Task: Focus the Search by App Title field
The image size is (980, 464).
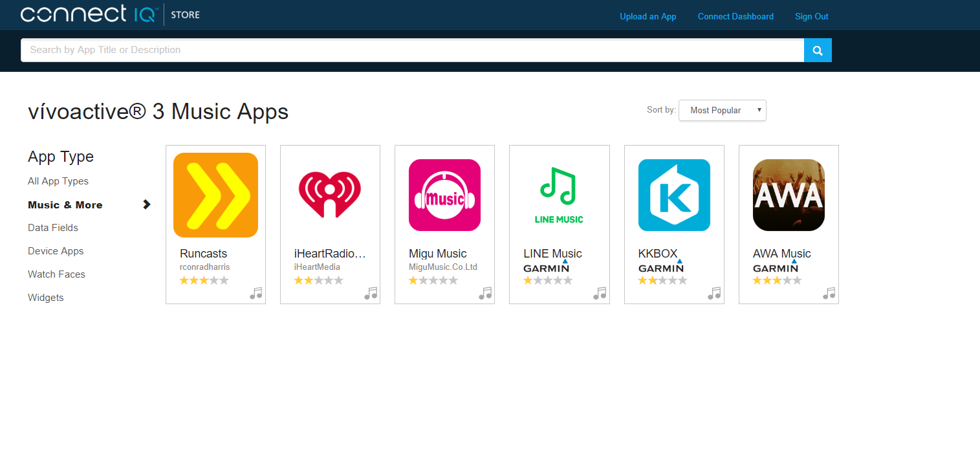Action: (x=412, y=50)
